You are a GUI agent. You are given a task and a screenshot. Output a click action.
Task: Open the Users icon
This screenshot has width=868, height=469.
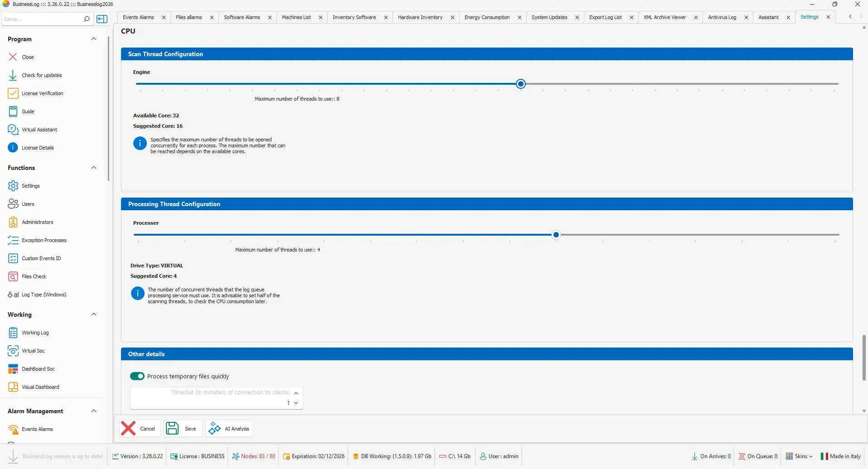pyautogui.click(x=13, y=204)
